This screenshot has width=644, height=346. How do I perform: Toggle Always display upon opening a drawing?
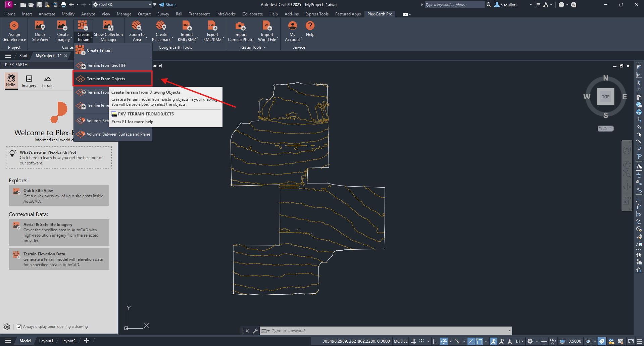(x=19, y=327)
